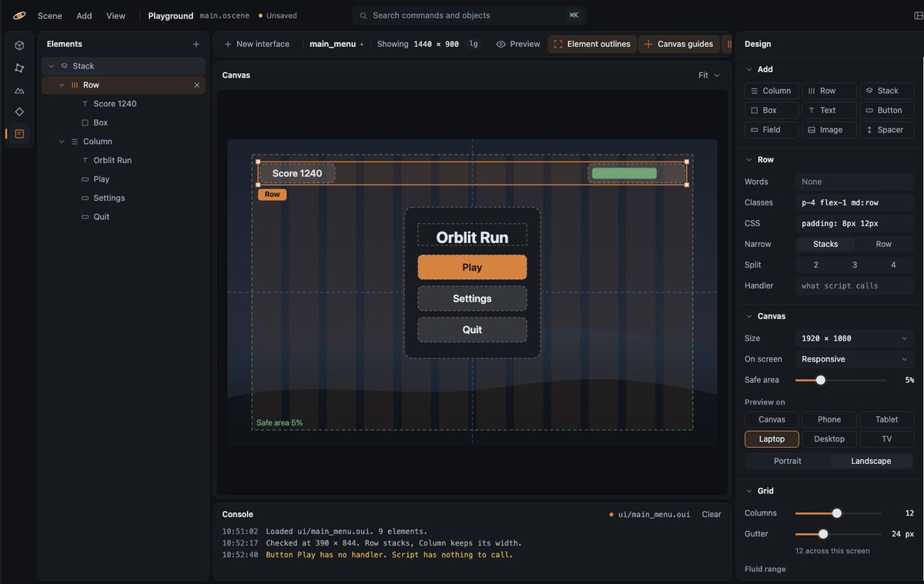Adjust the Gutter slider
Screen dimensions: 924x584
coord(823,534)
